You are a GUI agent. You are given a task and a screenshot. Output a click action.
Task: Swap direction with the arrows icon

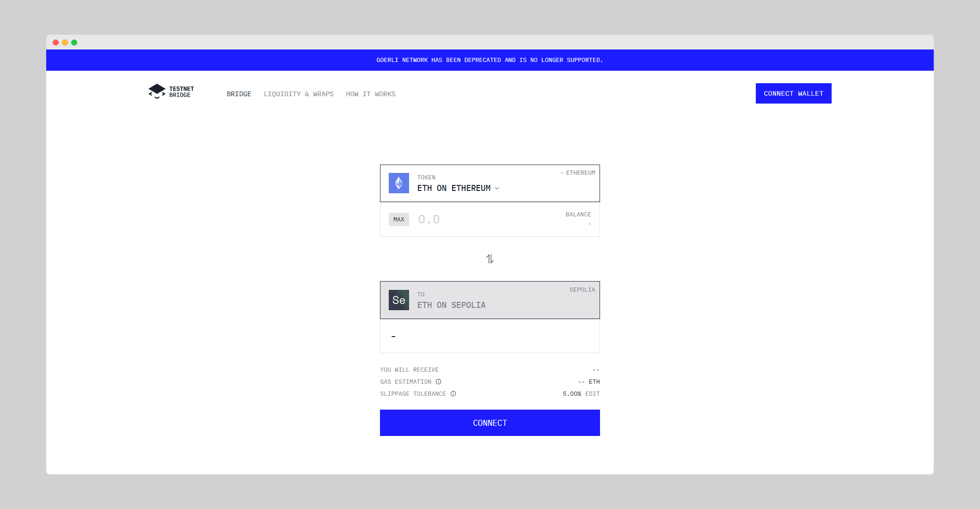[x=490, y=259]
